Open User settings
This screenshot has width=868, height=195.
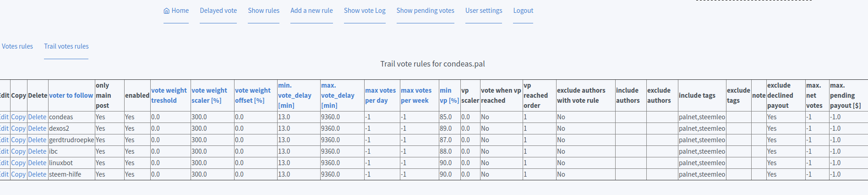[x=483, y=11]
